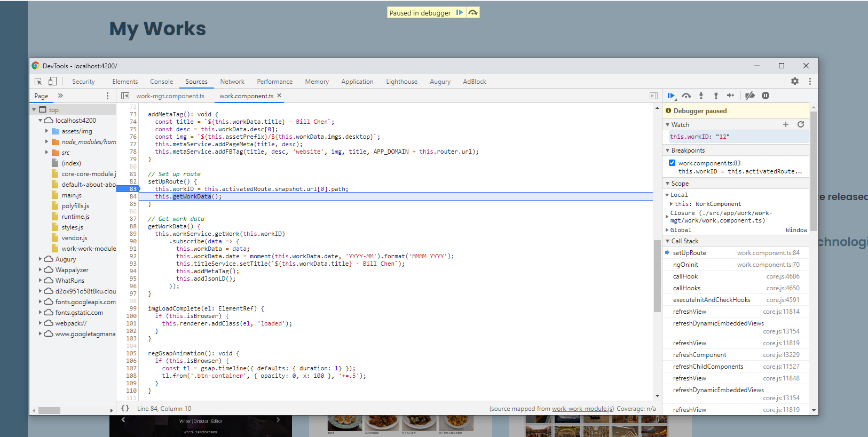
Task: Open the Memory tab
Action: 317,82
